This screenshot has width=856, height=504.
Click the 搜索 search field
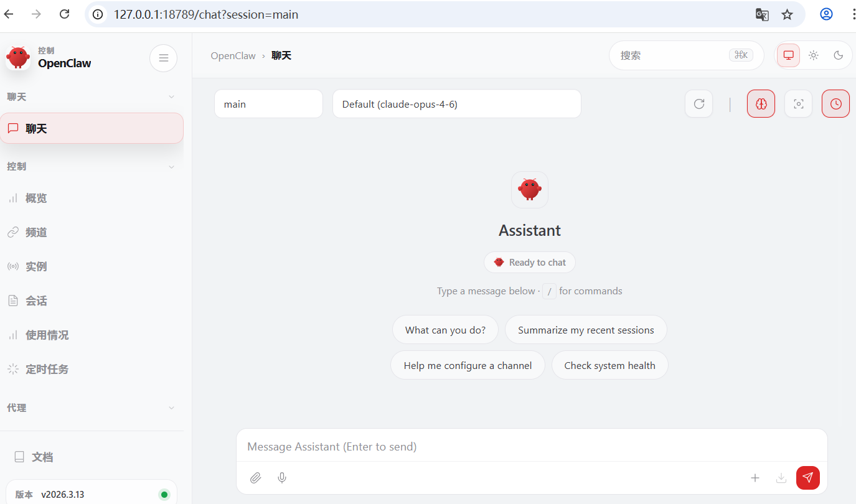[x=686, y=55]
